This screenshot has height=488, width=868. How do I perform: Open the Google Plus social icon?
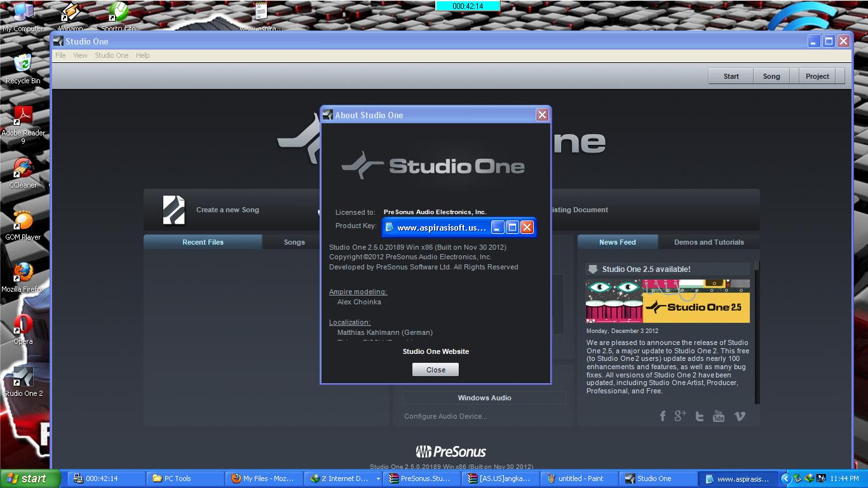(681, 416)
